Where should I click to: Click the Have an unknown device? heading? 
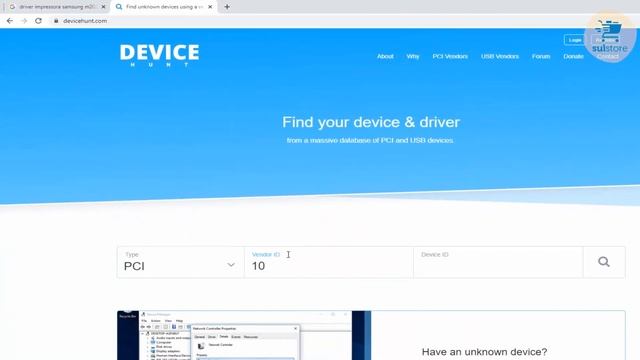click(x=484, y=352)
